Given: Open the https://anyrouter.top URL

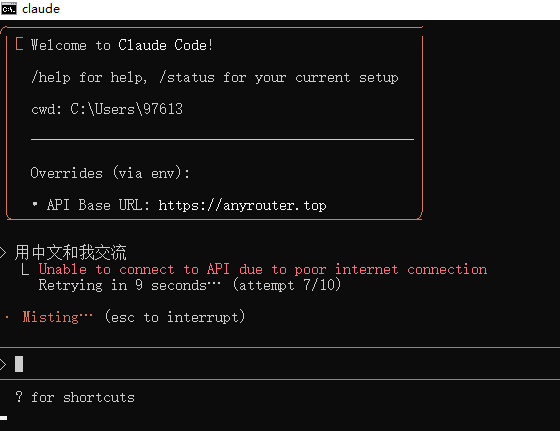Looking at the screenshot, I should coord(242,205).
